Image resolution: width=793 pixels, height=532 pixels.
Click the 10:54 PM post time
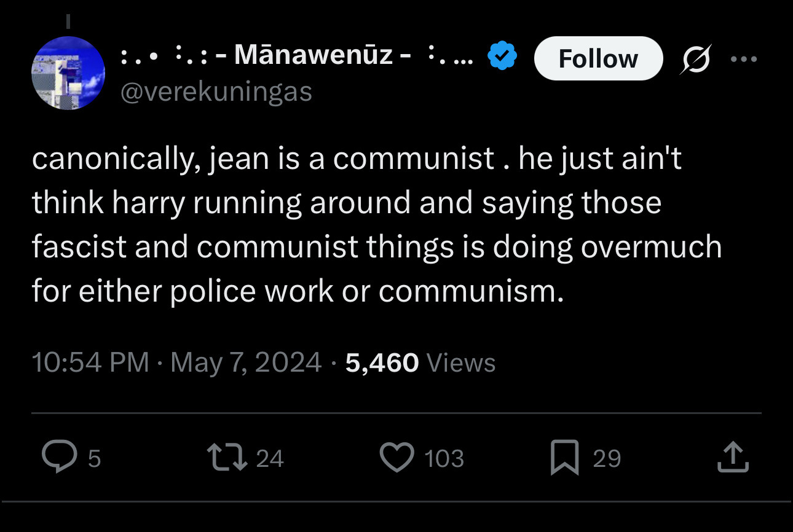click(90, 362)
